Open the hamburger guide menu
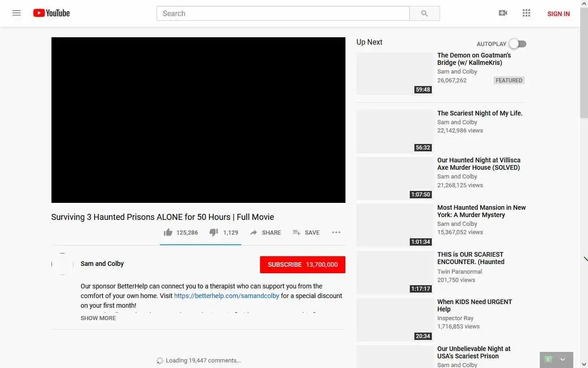588x368 pixels. pos(17,13)
